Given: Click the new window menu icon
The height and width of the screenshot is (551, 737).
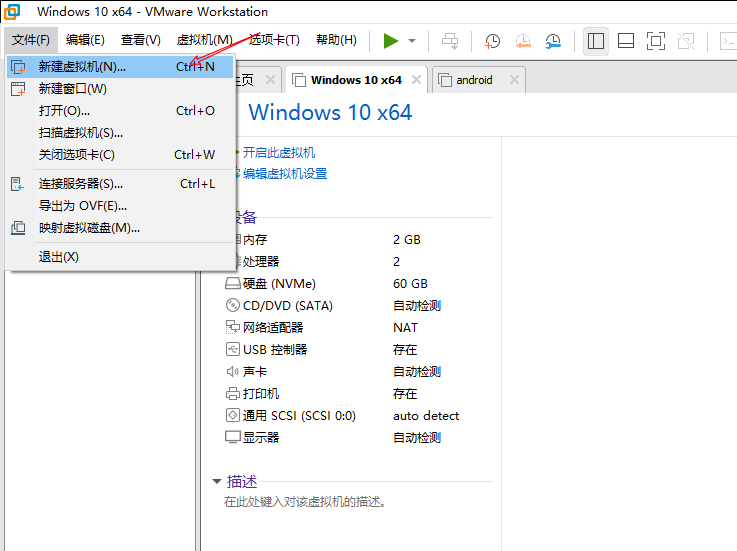Looking at the screenshot, I should [18, 89].
